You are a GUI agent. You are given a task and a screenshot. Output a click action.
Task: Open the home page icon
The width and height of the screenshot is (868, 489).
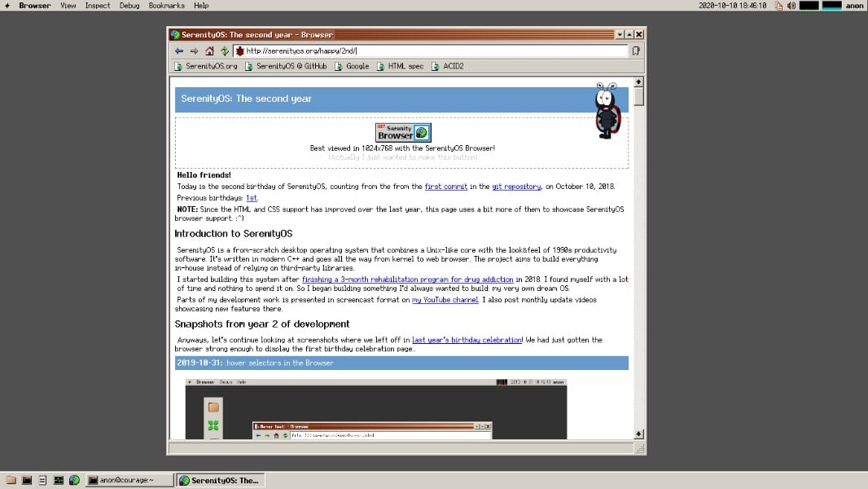coord(209,51)
